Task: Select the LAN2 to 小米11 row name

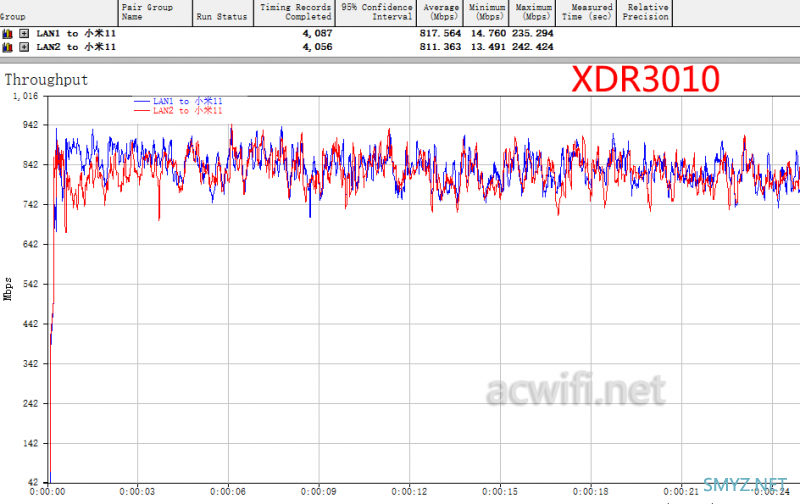Action: coord(76,47)
